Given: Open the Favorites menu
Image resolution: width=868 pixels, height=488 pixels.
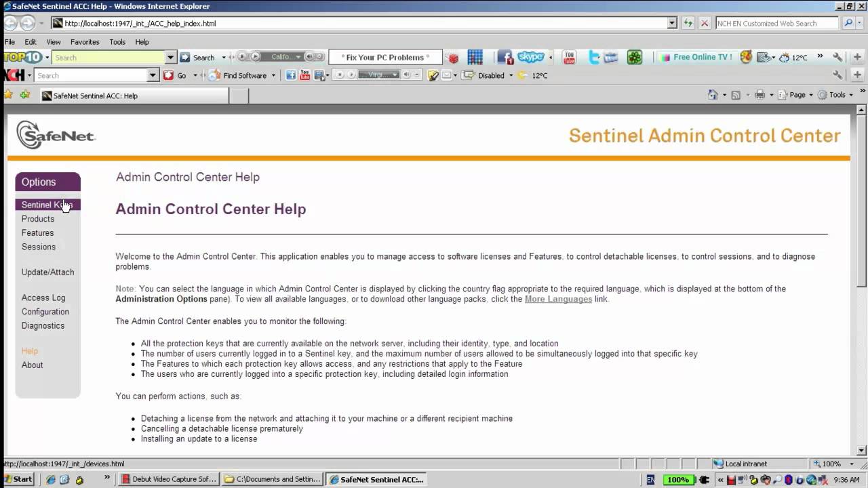Looking at the screenshot, I should click(x=85, y=42).
